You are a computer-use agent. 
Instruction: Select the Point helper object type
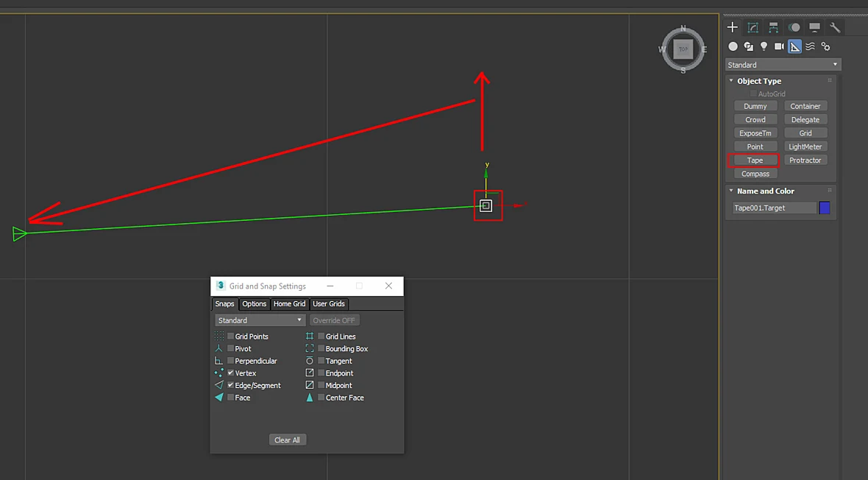coord(755,147)
